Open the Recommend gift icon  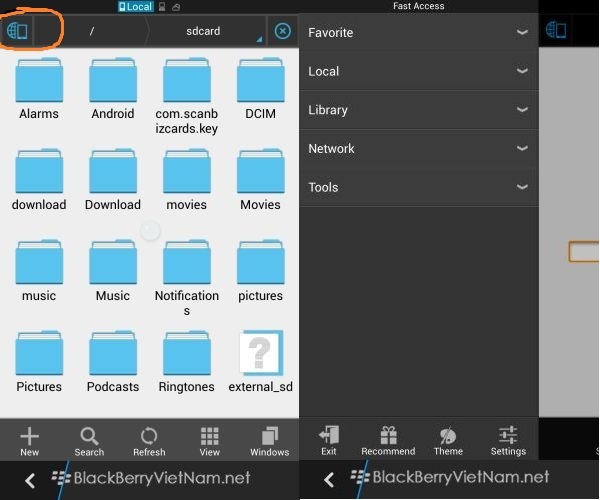(x=388, y=440)
